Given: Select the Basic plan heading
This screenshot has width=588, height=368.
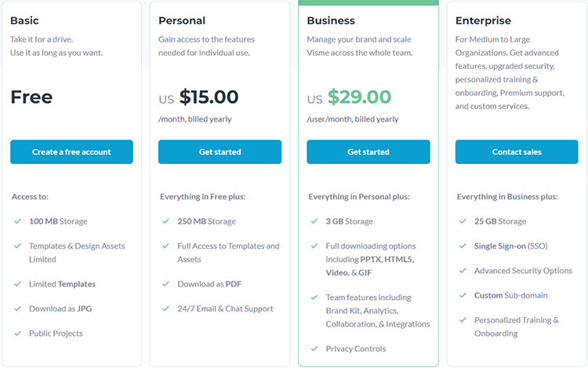Looking at the screenshot, I should coord(24,20).
